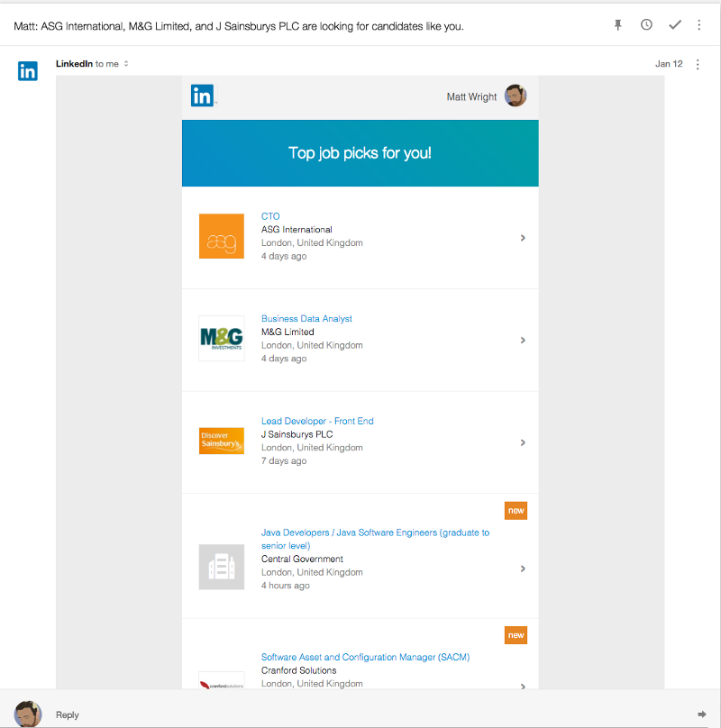The image size is (721, 728).
Task: Click the 'new' badge on the SACM job
Action: pos(516,635)
